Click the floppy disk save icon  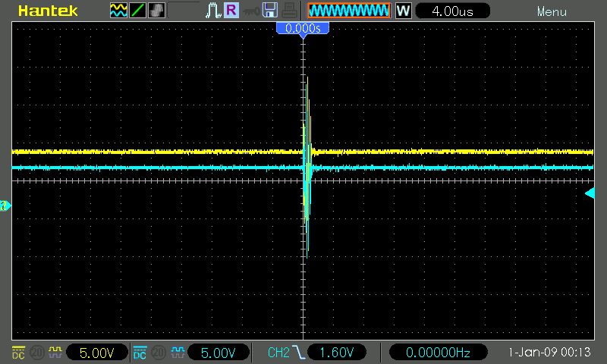tap(269, 11)
